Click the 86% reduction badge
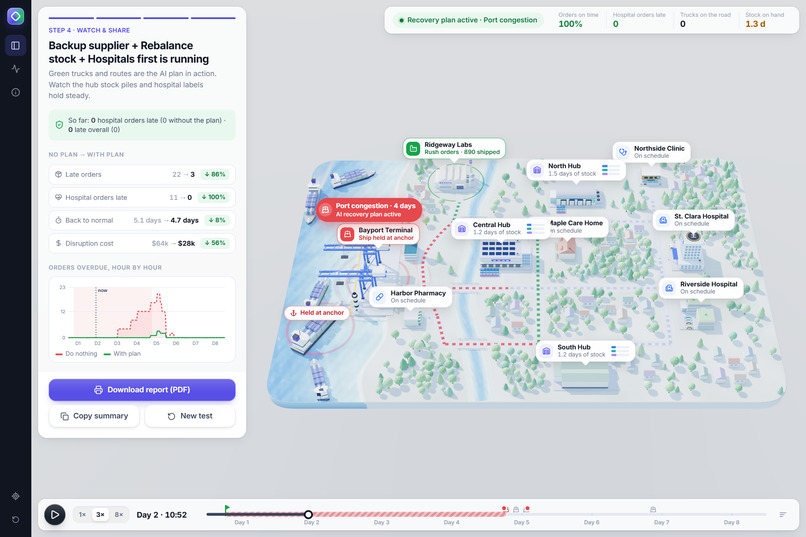This screenshot has width=806, height=537. pos(215,174)
